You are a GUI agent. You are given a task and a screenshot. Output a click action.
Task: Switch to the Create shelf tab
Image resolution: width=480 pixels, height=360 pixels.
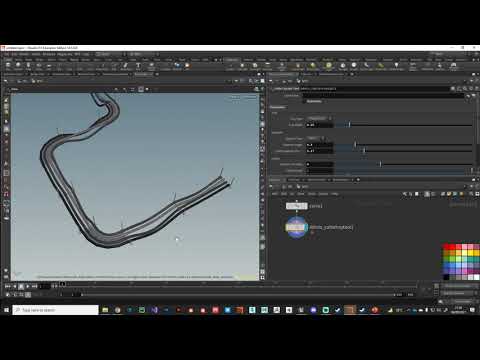tap(8, 60)
